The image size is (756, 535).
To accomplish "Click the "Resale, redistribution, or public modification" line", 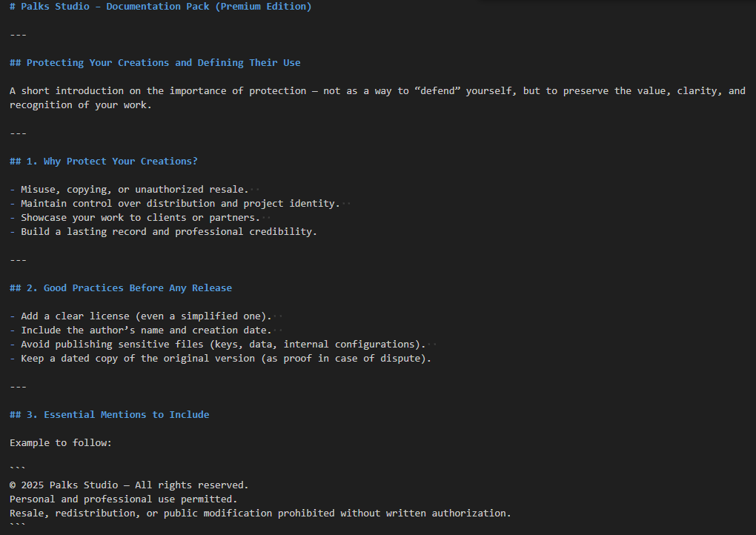I will (x=259, y=514).
